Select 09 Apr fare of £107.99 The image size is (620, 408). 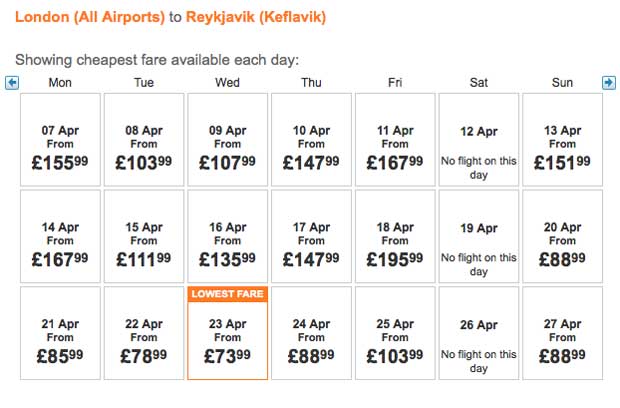[x=228, y=140]
